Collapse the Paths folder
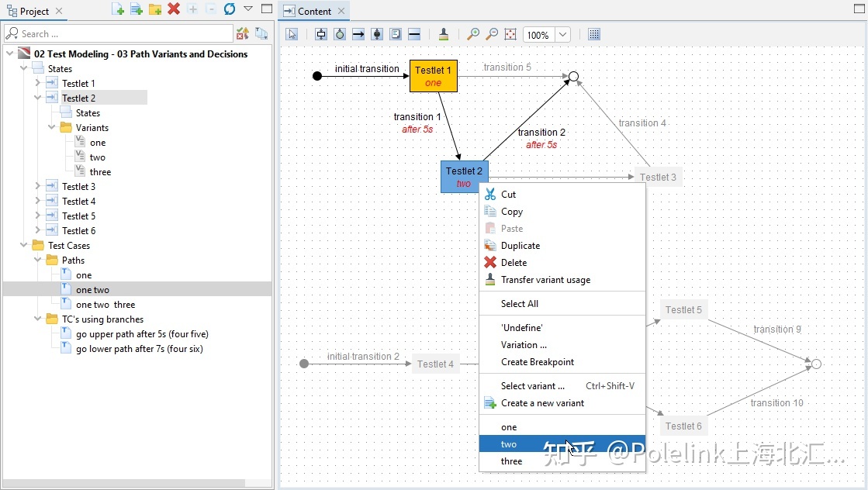868x490 pixels. click(x=38, y=260)
